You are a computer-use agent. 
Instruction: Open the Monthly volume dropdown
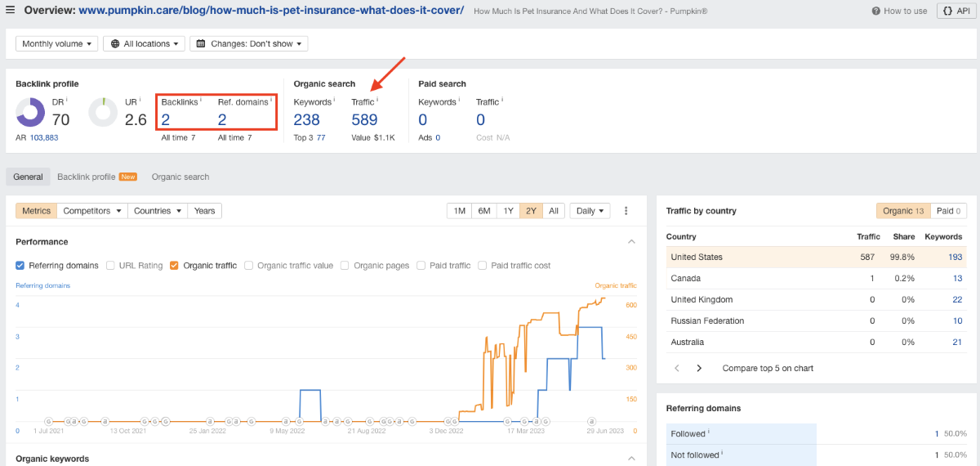[x=56, y=43]
